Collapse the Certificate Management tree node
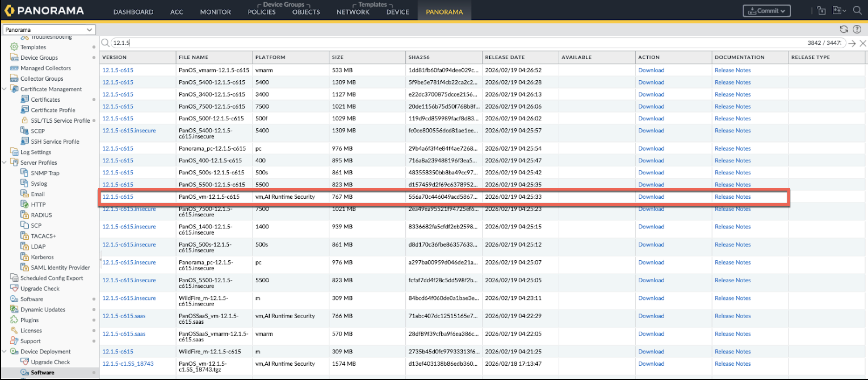The height and width of the screenshot is (380, 868). (4, 89)
